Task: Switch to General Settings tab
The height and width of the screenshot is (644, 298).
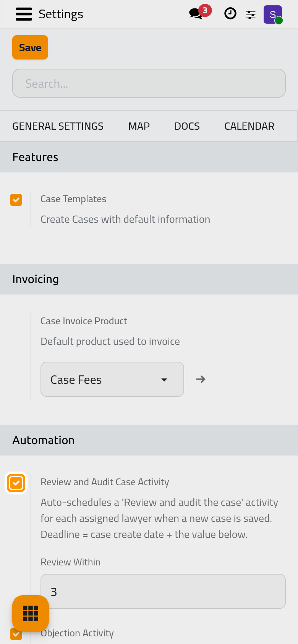Action: pos(58,126)
